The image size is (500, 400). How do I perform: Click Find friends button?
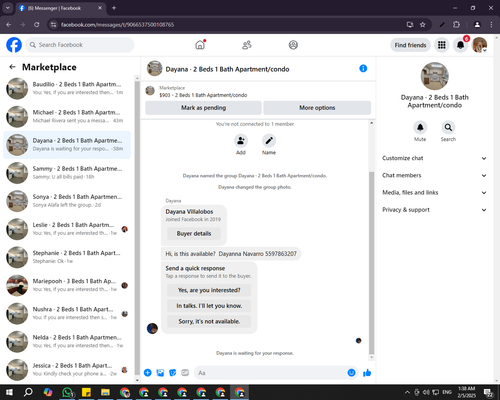tap(410, 45)
